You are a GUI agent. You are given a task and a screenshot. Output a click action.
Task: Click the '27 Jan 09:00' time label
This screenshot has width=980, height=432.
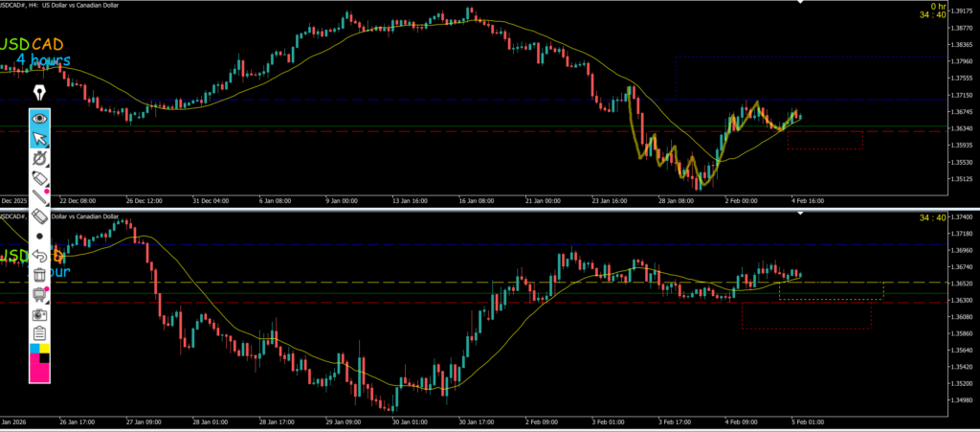pos(144,421)
